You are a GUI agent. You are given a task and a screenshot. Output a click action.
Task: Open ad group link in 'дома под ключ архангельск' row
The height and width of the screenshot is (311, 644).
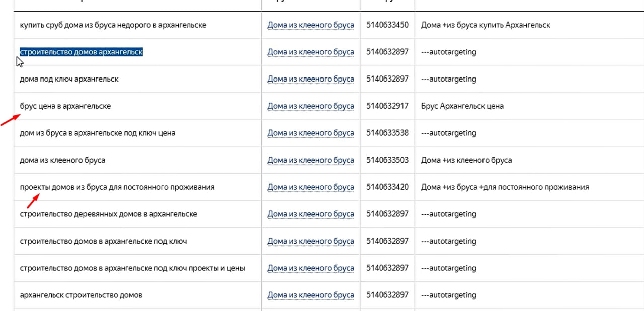(310, 79)
